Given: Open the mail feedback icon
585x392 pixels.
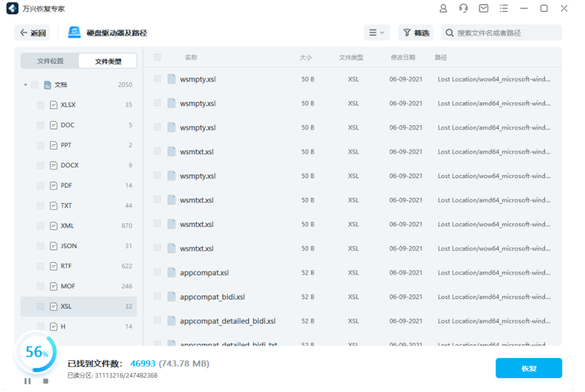Looking at the screenshot, I should point(484,8).
